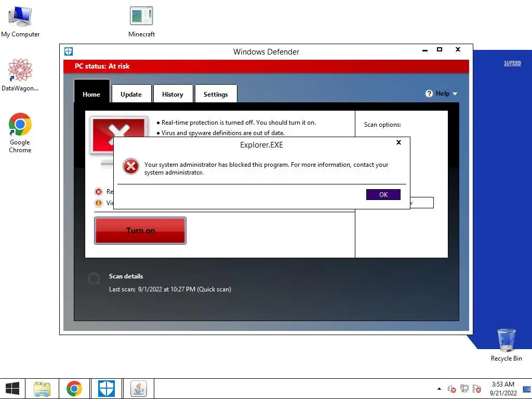Screen dimensions: 532x399
Task: Click the blocked program message text
Action: point(267,169)
